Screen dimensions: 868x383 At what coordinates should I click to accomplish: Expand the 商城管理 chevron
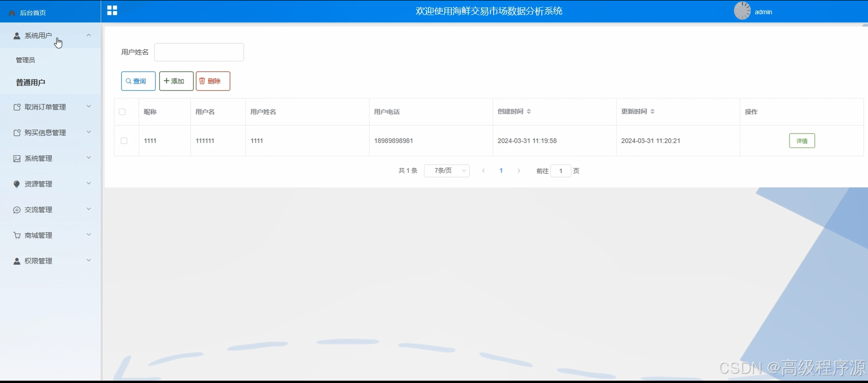(x=89, y=235)
